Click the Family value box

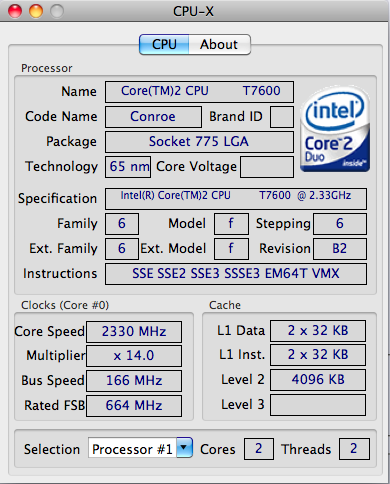[122, 224]
